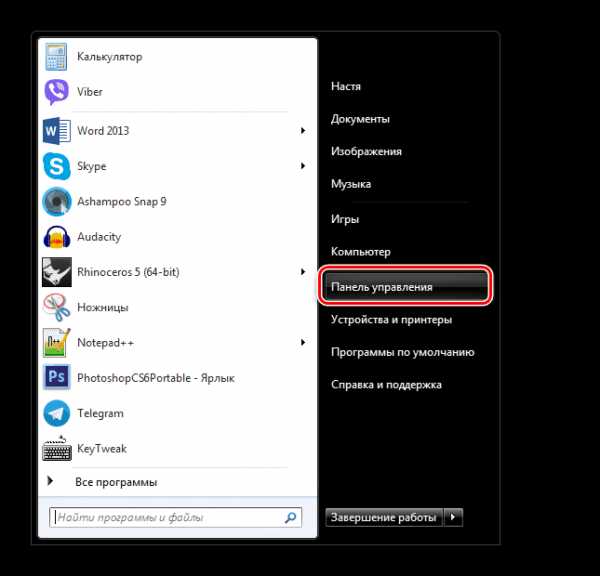This screenshot has width=600, height=576.
Task: Click the KeyTweak keyboard icon
Action: [57, 448]
